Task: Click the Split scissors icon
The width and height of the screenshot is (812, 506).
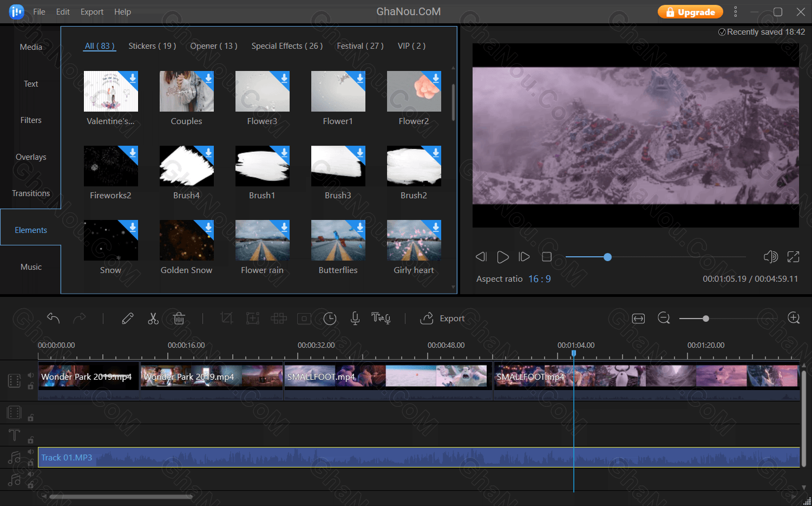Action: 153,319
